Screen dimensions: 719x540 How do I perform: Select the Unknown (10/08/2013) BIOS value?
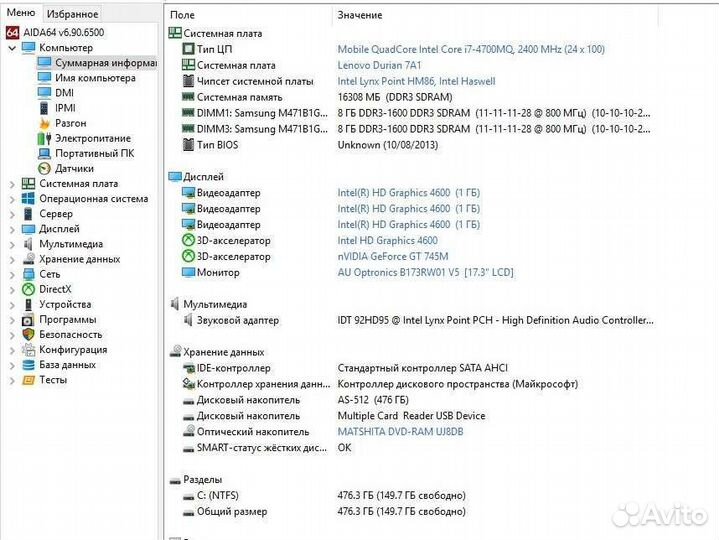[x=387, y=145]
